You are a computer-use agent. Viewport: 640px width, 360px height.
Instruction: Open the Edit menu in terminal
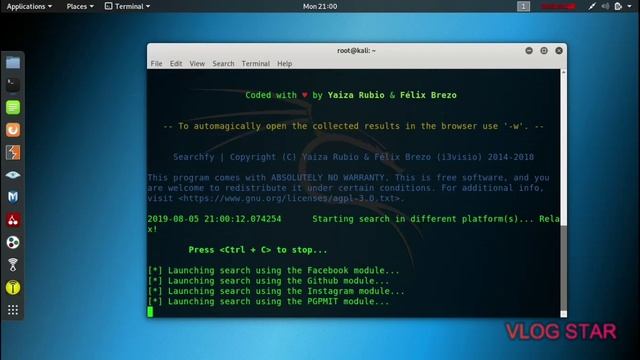click(x=176, y=64)
